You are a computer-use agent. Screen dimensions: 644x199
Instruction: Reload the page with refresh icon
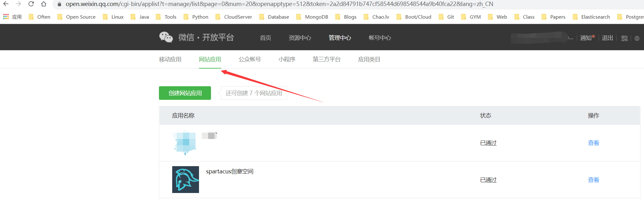pyautogui.click(x=31, y=4)
